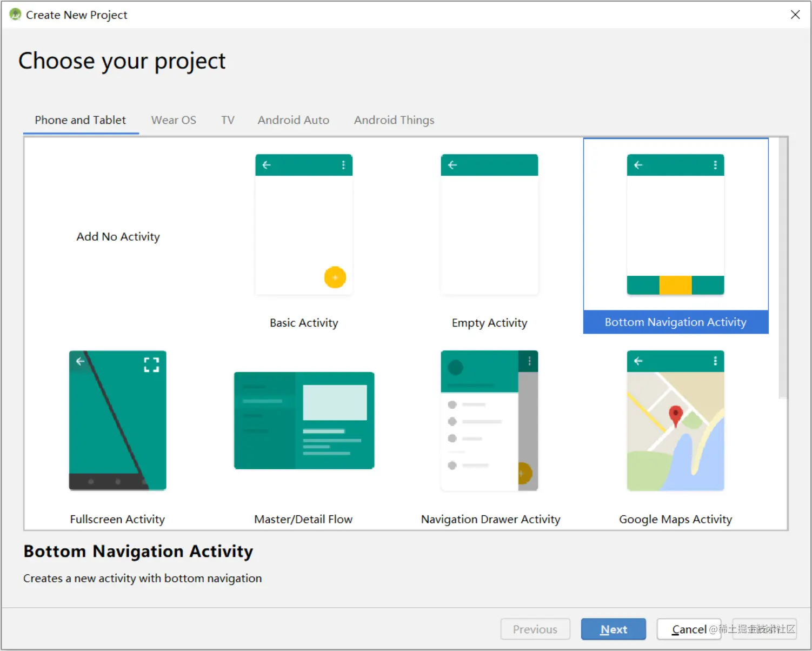Click the back arrow in Google Maps Activity preview
This screenshot has height=651, width=812.
(x=638, y=361)
